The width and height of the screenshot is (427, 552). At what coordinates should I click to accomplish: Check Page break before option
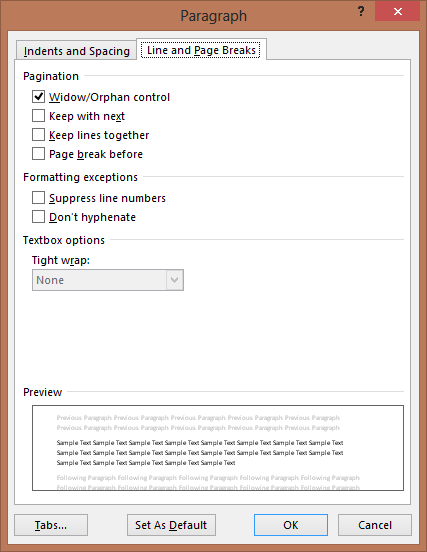[x=38, y=153]
